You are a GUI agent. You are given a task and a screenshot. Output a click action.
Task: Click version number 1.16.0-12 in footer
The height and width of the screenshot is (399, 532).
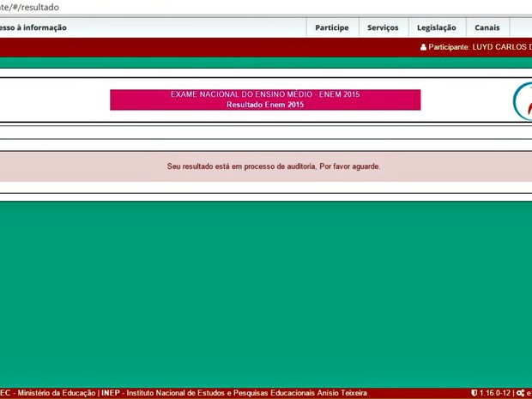(x=495, y=393)
